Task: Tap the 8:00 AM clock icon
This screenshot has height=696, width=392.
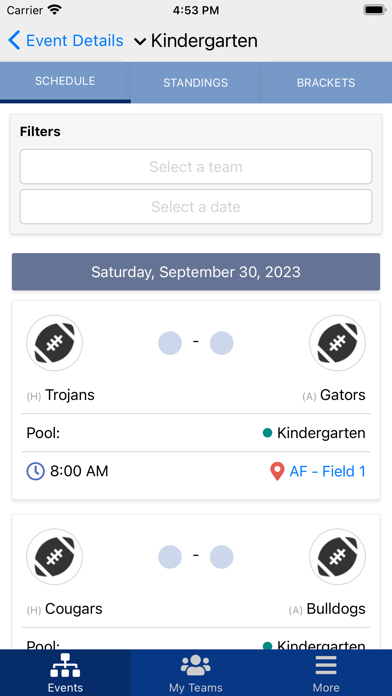Action: [36, 471]
